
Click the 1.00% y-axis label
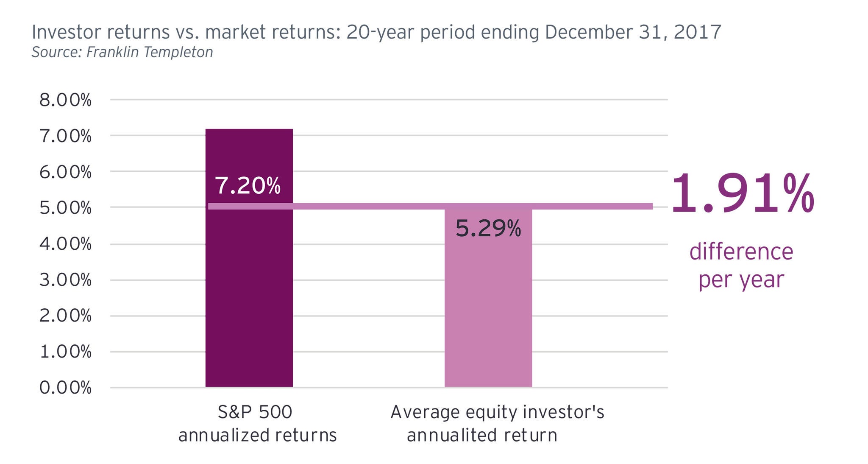[x=65, y=352]
